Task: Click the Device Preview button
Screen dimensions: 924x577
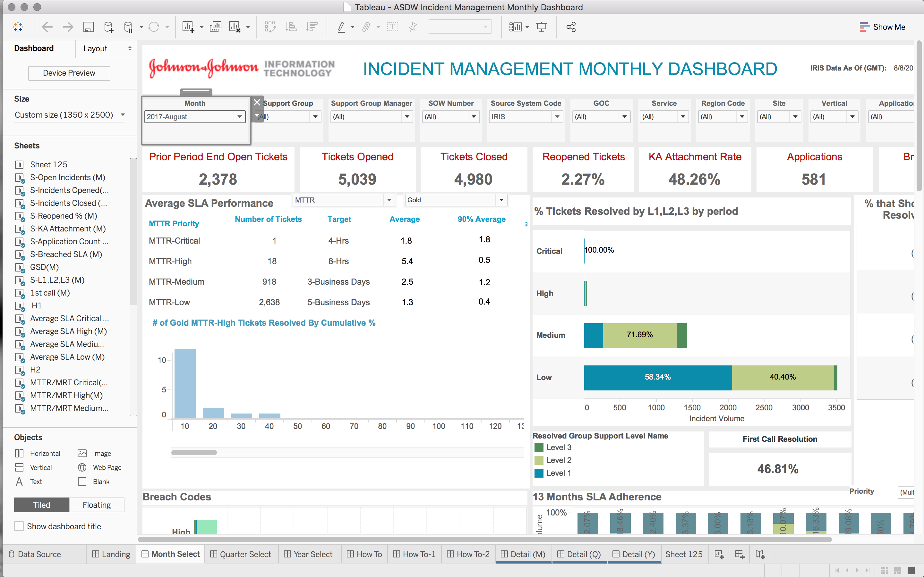Action: pyautogui.click(x=69, y=73)
